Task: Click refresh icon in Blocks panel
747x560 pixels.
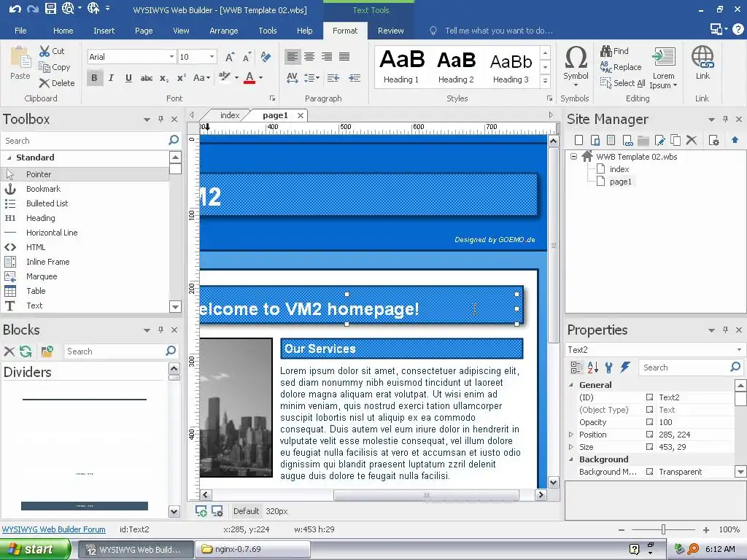Action: [26, 351]
